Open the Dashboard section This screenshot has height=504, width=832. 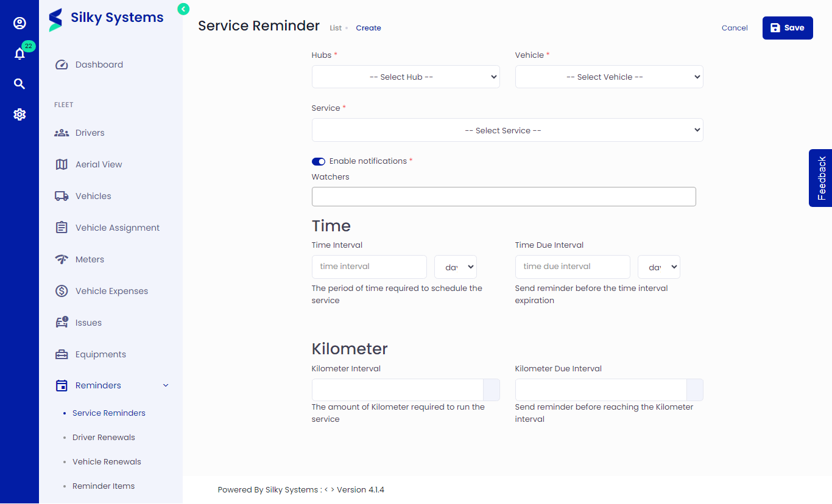(99, 64)
